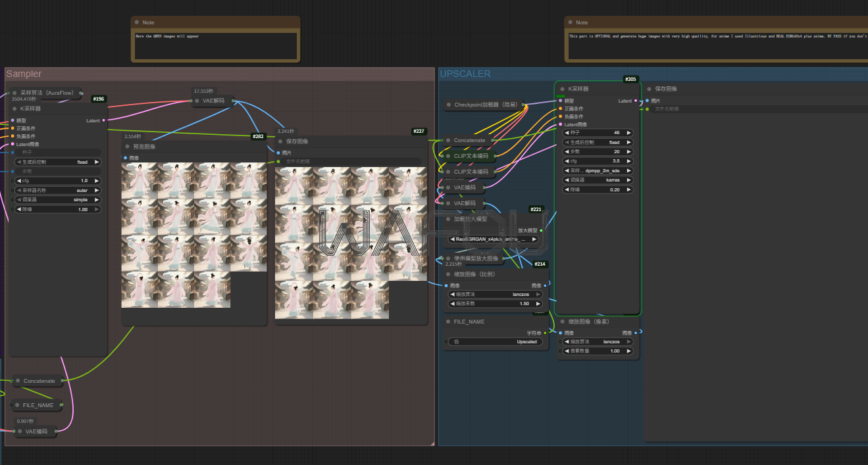This screenshot has width=868, height=465.
Task: Click the #205 node ID badge
Action: click(x=630, y=79)
